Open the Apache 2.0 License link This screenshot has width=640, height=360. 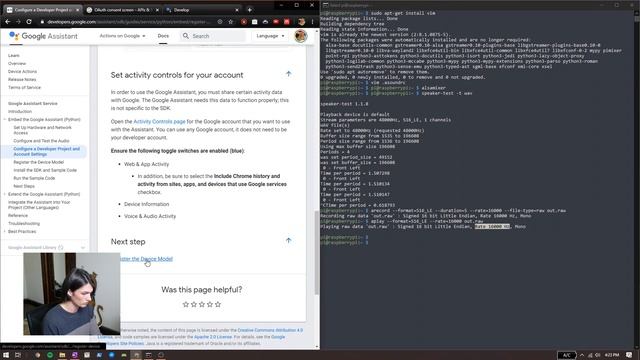tap(213, 337)
